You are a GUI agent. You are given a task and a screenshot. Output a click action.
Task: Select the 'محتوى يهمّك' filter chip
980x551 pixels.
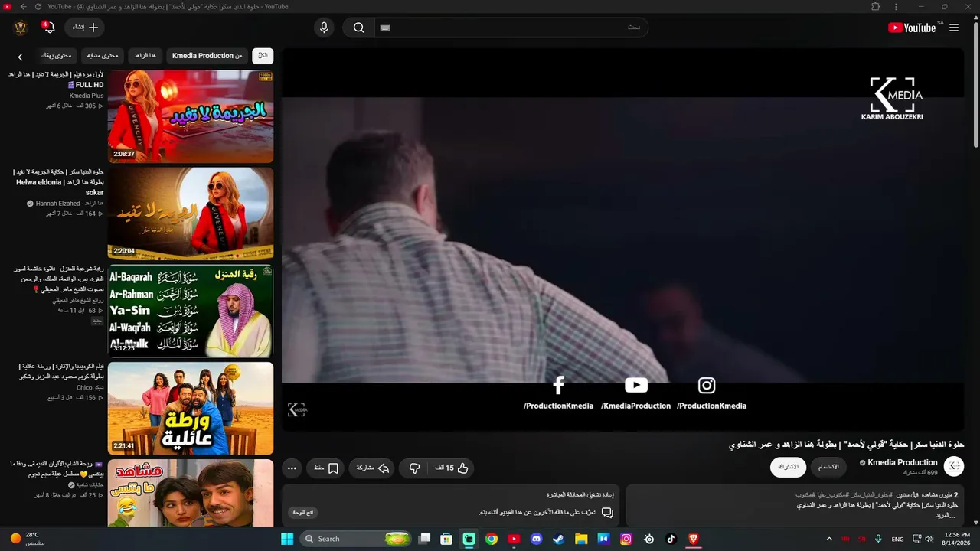56,56
